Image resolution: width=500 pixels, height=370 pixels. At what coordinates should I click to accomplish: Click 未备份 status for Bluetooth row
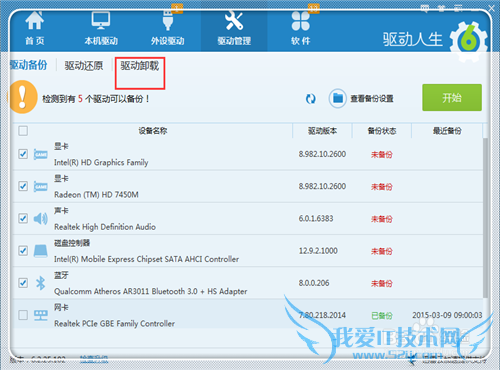[382, 284]
